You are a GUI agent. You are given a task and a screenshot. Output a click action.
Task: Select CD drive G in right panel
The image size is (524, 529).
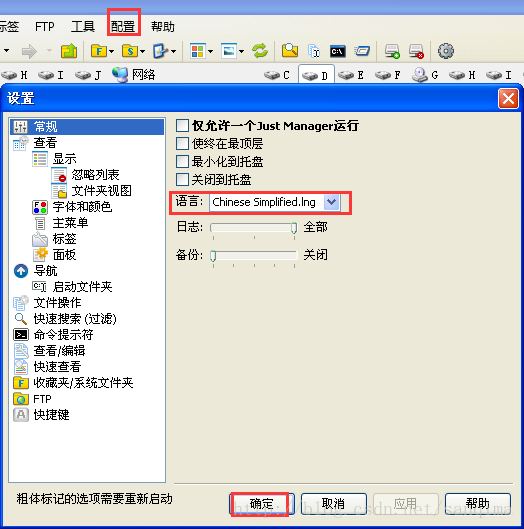[x=425, y=75]
